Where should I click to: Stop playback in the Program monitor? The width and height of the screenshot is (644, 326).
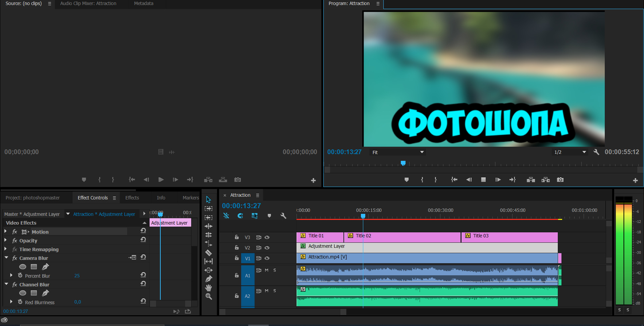point(483,180)
